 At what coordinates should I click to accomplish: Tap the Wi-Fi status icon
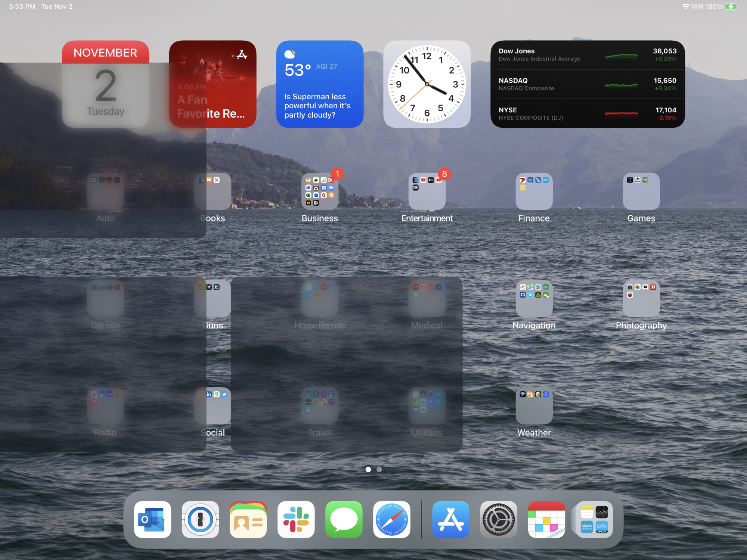685,6
